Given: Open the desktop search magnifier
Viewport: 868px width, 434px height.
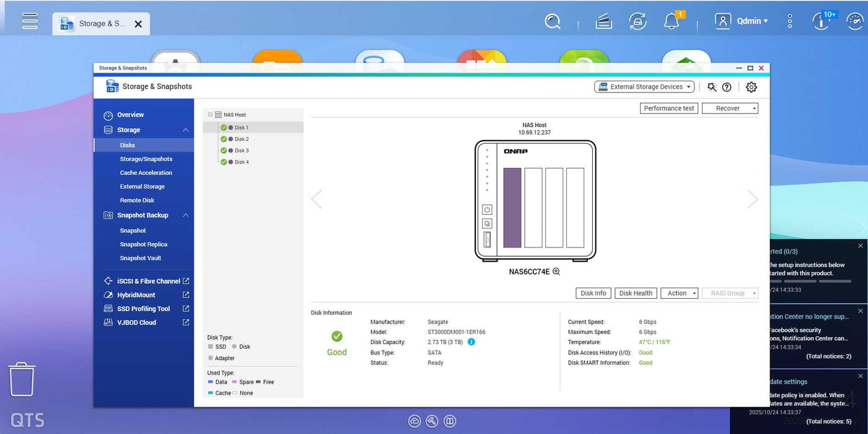Looking at the screenshot, I should (x=552, y=20).
